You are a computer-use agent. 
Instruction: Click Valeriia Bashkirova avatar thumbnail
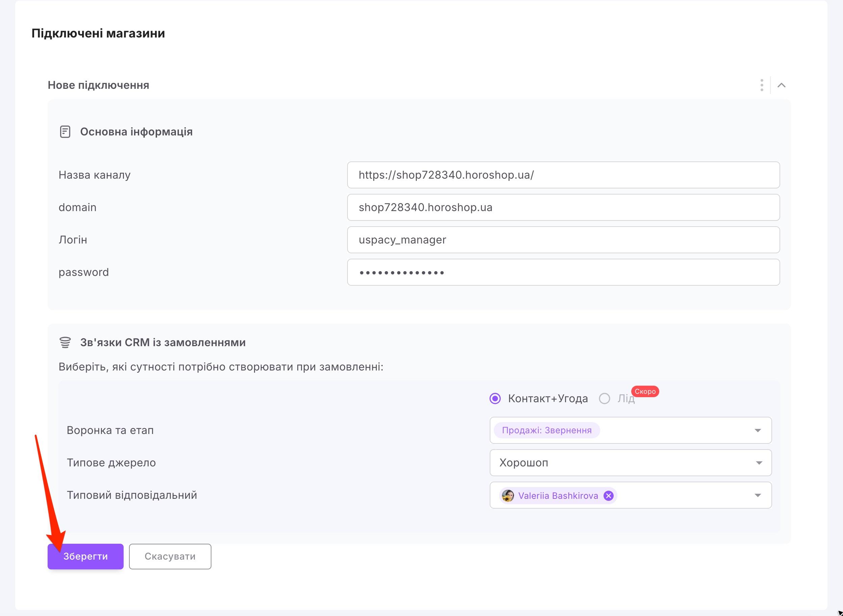(x=508, y=495)
